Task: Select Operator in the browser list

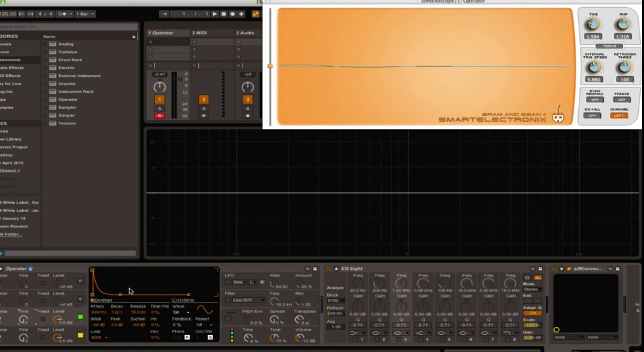Action: click(x=68, y=99)
